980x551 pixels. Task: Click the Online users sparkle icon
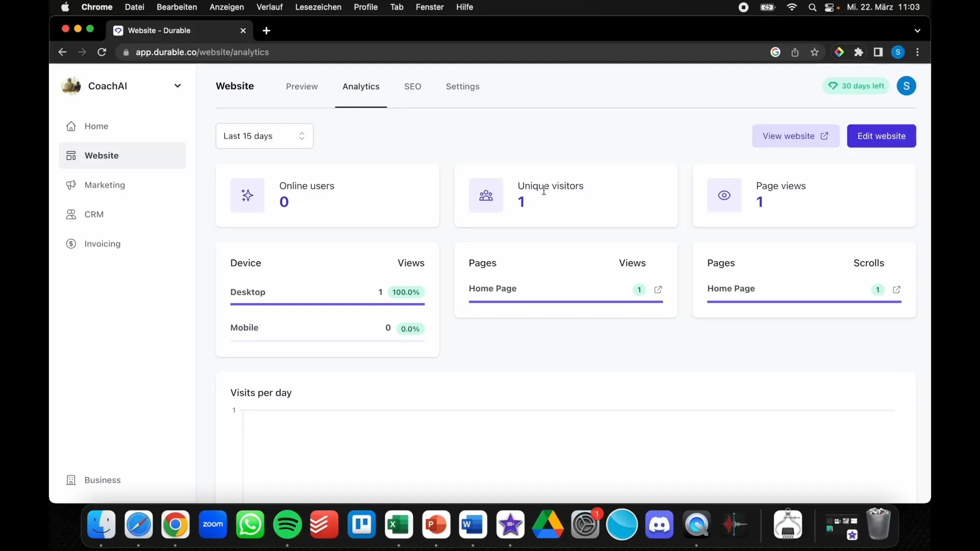click(x=247, y=195)
